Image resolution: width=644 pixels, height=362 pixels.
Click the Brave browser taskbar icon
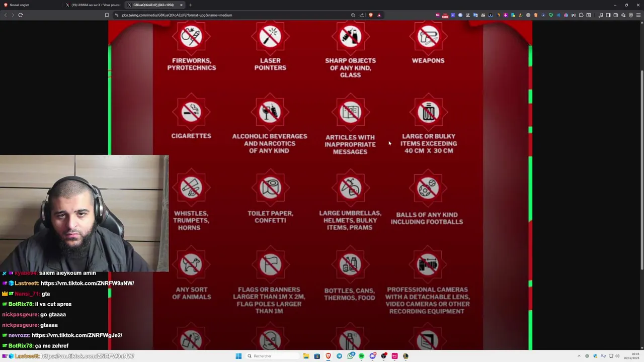328,356
